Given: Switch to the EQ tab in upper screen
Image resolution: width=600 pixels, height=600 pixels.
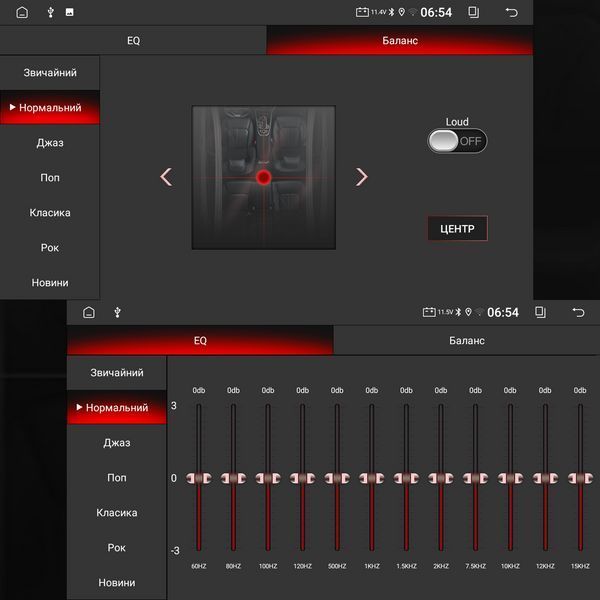Looking at the screenshot, I should click(133, 40).
